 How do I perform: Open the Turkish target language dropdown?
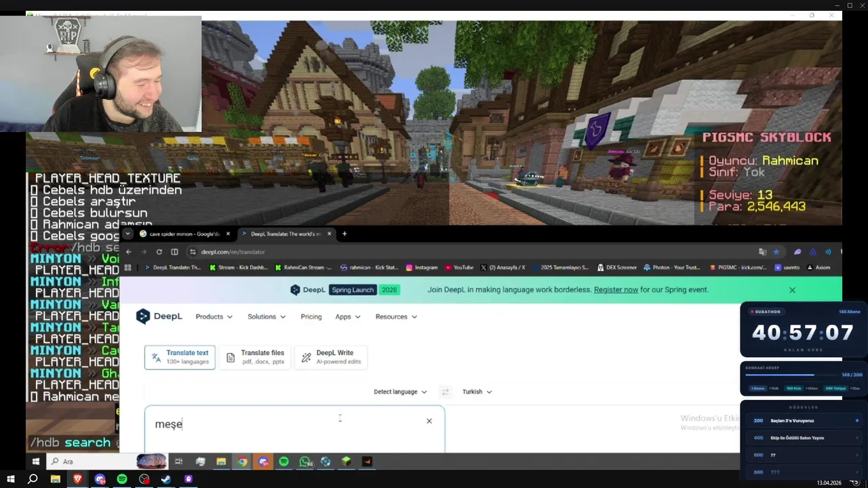[x=477, y=392]
